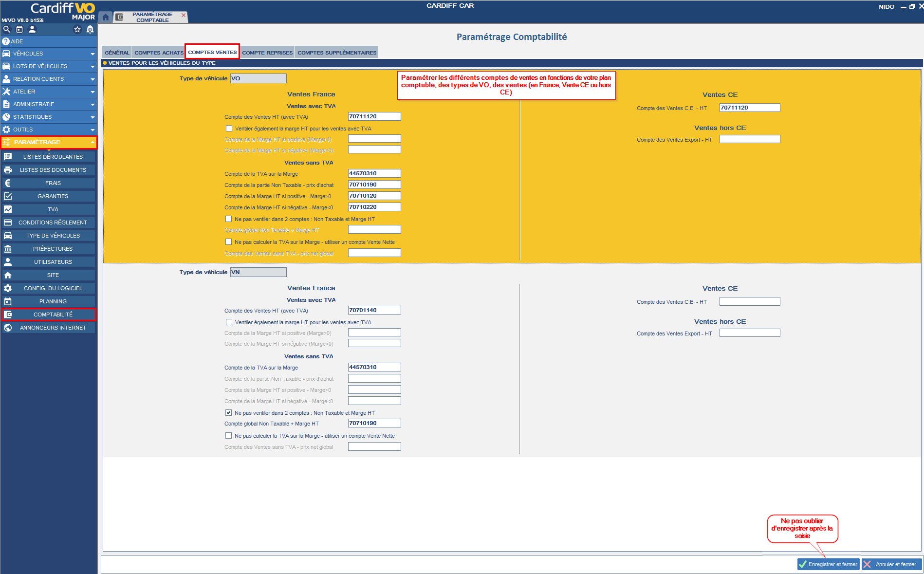This screenshot has height=574, width=924.
Task: Expand the Atelier menu arrow
Action: pos(92,92)
